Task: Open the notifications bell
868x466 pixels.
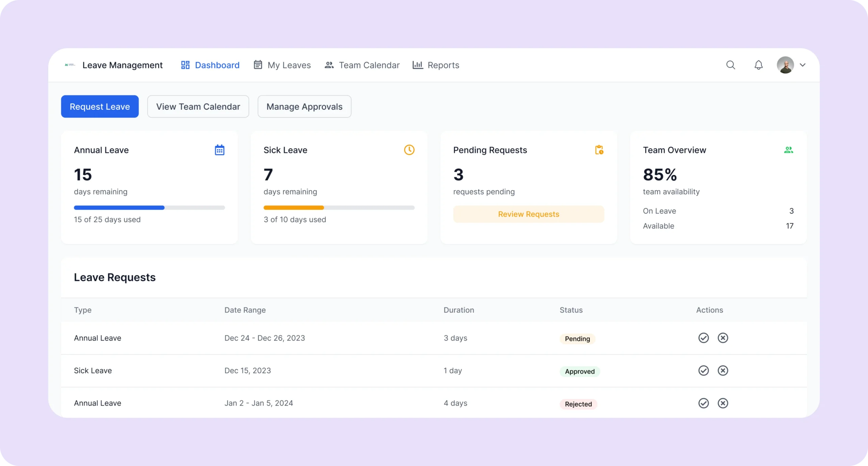Action: (758, 65)
